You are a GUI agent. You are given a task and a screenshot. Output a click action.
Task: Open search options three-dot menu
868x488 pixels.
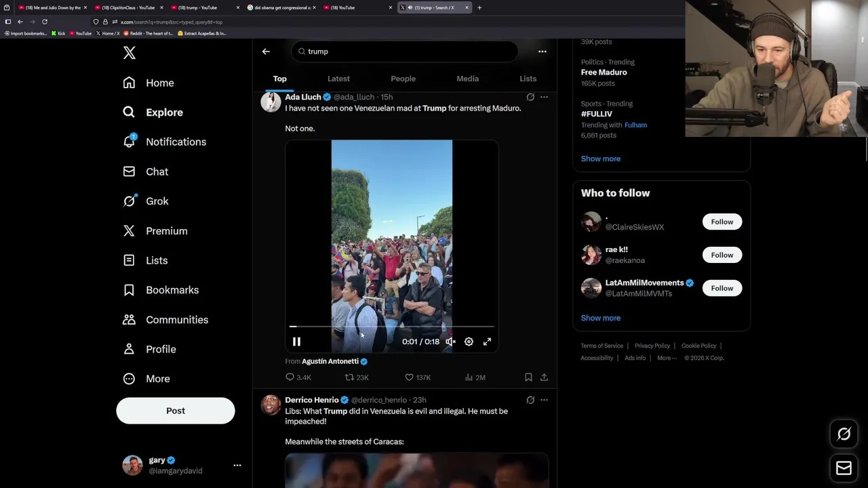[542, 52]
